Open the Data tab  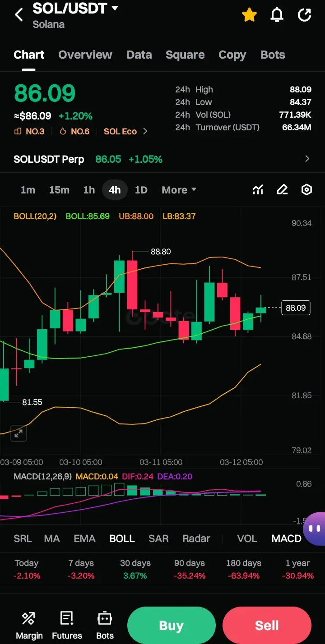coord(139,55)
